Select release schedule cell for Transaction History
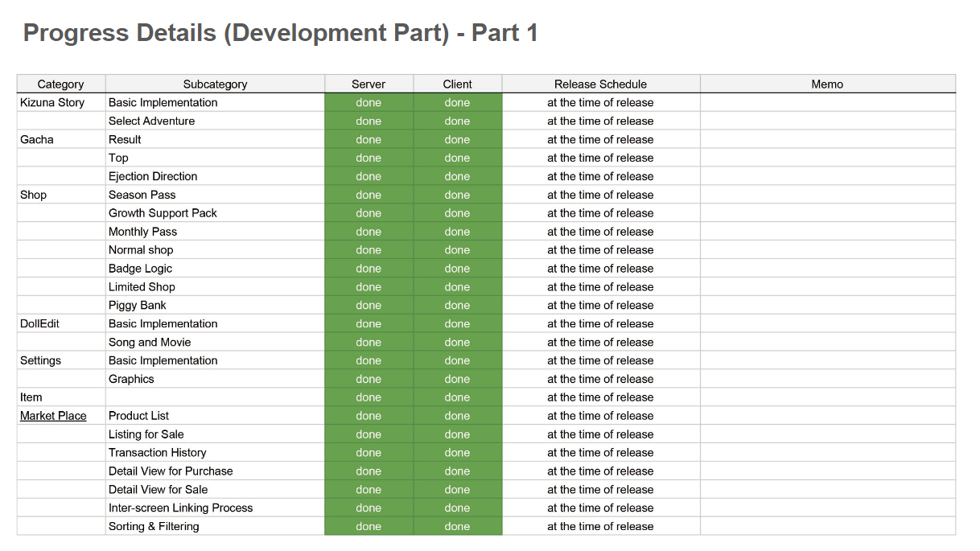Image resolution: width=980 pixels, height=551 pixels. tap(600, 453)
